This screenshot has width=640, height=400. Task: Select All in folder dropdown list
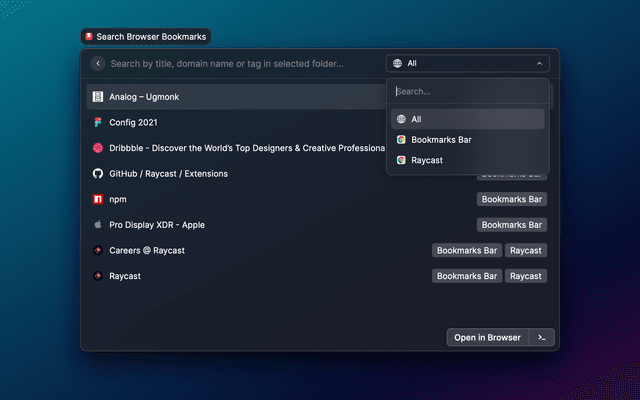click(x=467, y=119)
